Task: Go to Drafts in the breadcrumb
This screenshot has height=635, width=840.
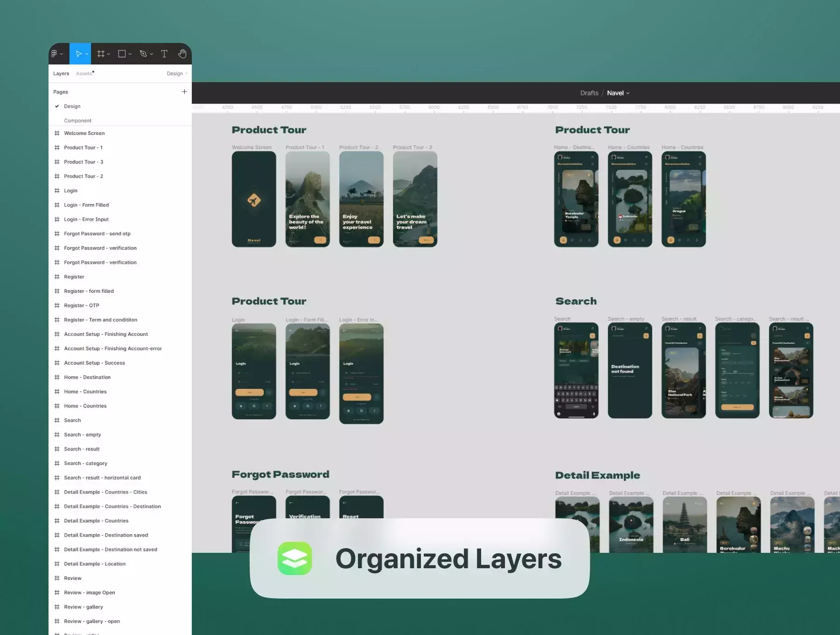Action: click(589, 93)
